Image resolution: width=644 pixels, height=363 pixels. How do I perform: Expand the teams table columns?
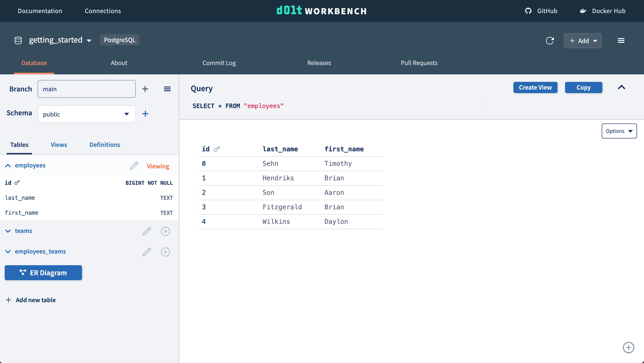coord(8,231)
